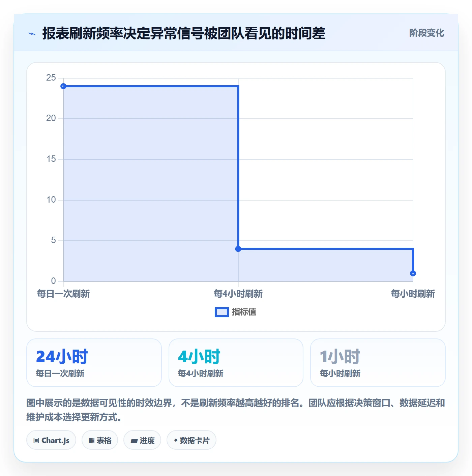Image resolution: width=472 pixels, height=476 pixels.
Task: Click the diamond icon in the 数据卡片 chip
Action: (x=176, y=440)
